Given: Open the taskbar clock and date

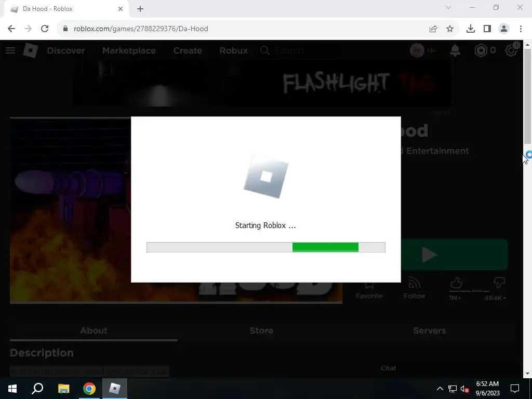Looking at the screenshot, I should [487, 389].
